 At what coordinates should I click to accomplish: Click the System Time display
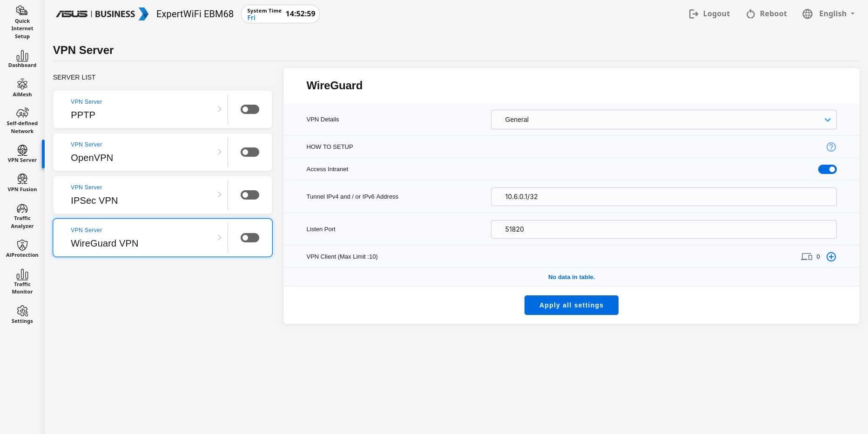click(x=280, y=14)
